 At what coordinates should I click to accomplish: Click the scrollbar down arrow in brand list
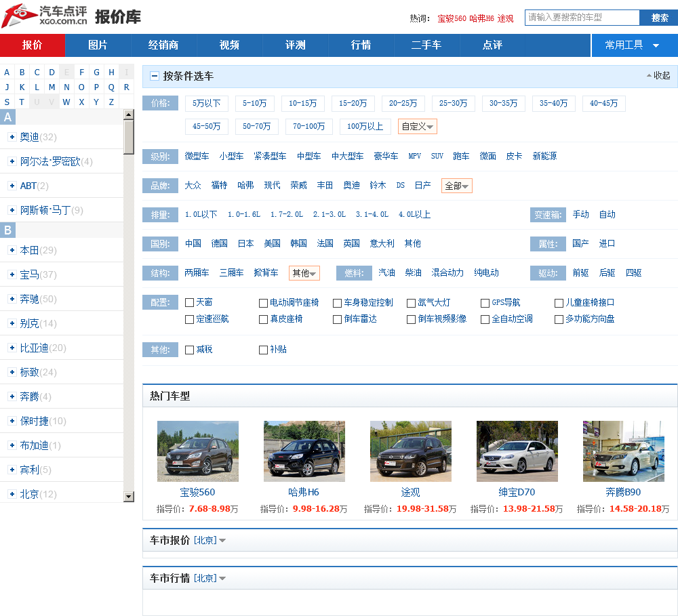128,496
